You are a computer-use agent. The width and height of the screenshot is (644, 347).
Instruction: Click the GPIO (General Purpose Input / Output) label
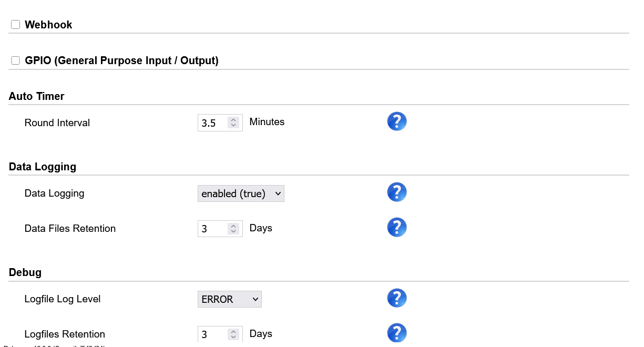(x=121, y=60)
